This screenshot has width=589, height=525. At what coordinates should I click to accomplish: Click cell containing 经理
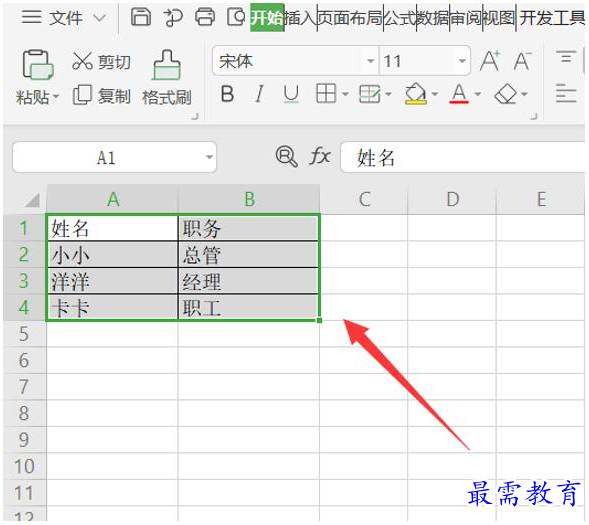[248, 281]
